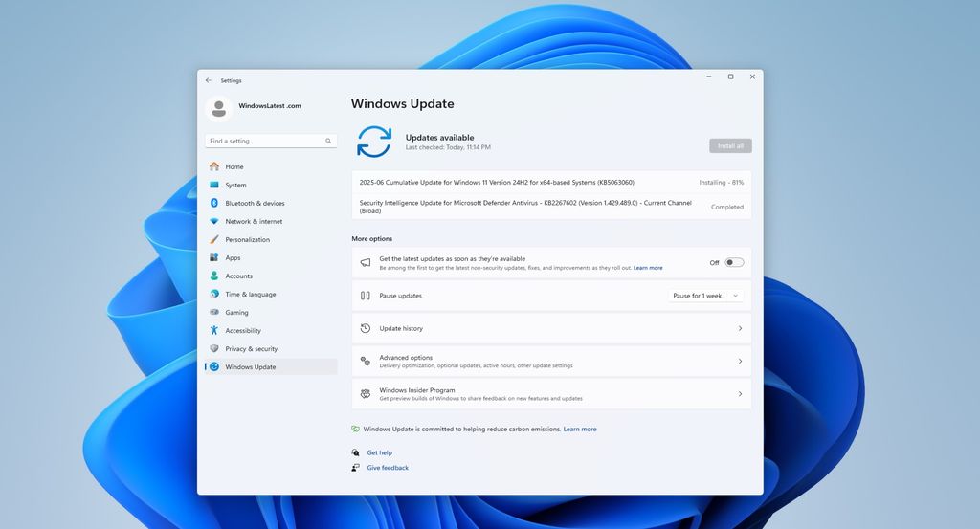980x529 pixels.
Task: Click the Defender Antivirus KB2267602 update row
Action: [551, 207]
